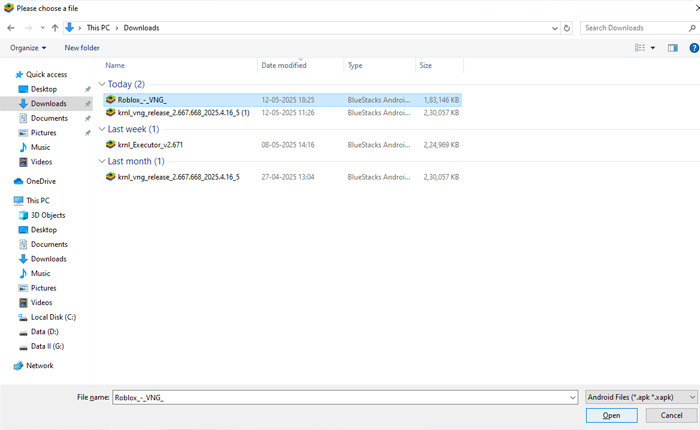Click the Downloads icon in address bar

69,27
